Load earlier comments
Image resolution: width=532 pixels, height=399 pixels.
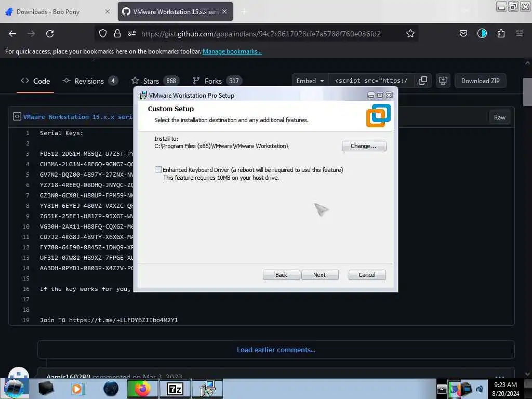276,350
